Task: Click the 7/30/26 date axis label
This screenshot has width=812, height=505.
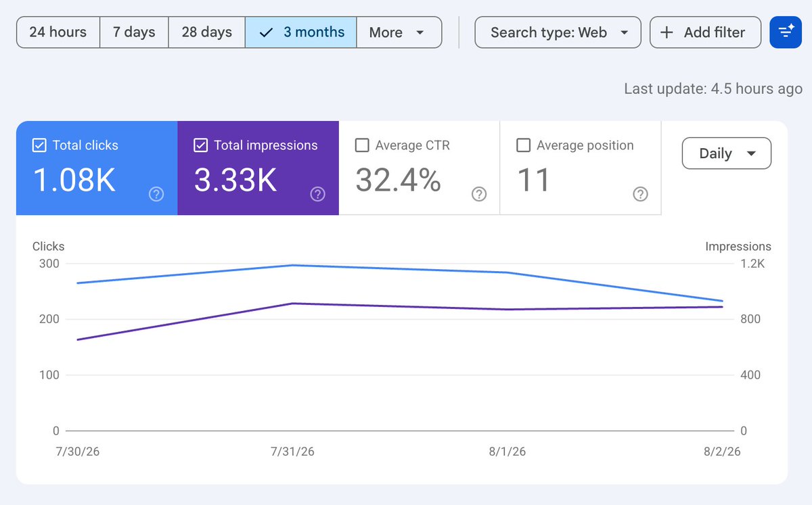Action: (x=76, y=452)
